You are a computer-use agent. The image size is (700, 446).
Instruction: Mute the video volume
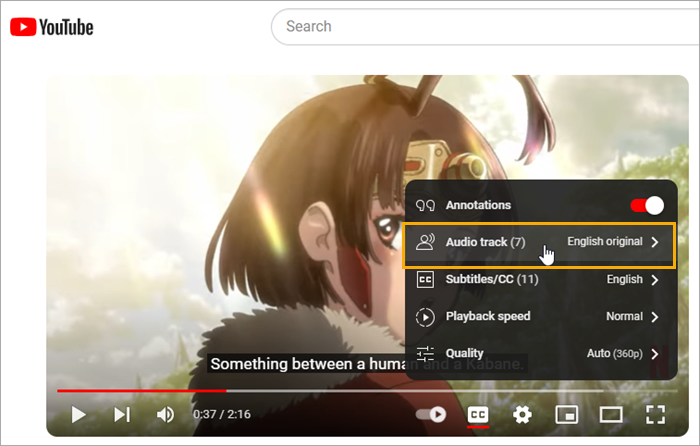pyautogui.click(x=165, y=414)
